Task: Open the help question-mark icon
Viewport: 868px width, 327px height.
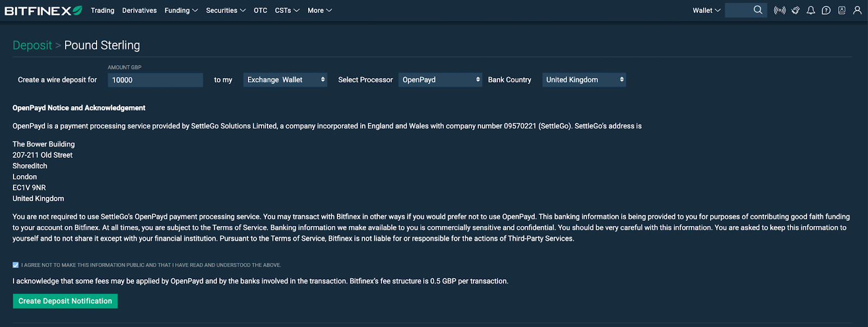Action: pyautogui.click(x=826, y=10)
